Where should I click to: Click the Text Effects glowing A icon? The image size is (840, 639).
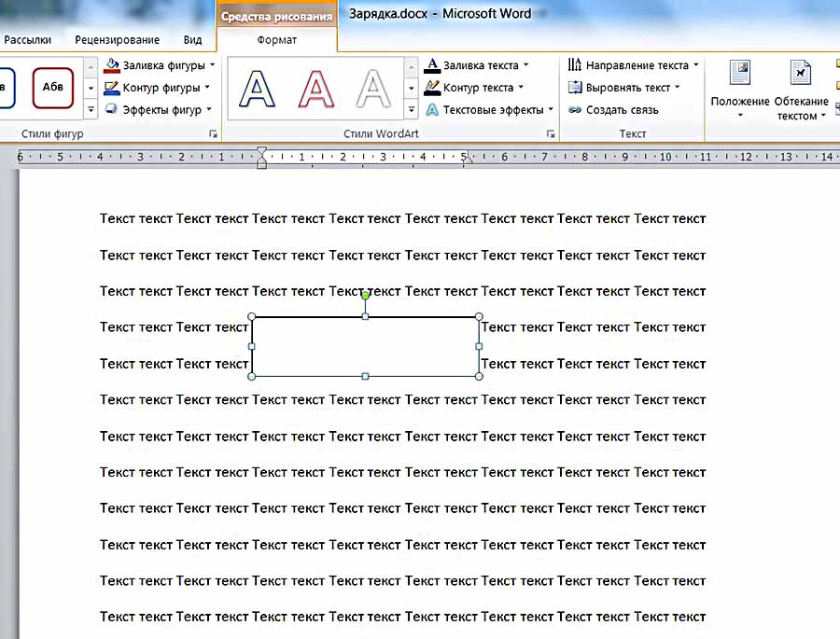432,110
